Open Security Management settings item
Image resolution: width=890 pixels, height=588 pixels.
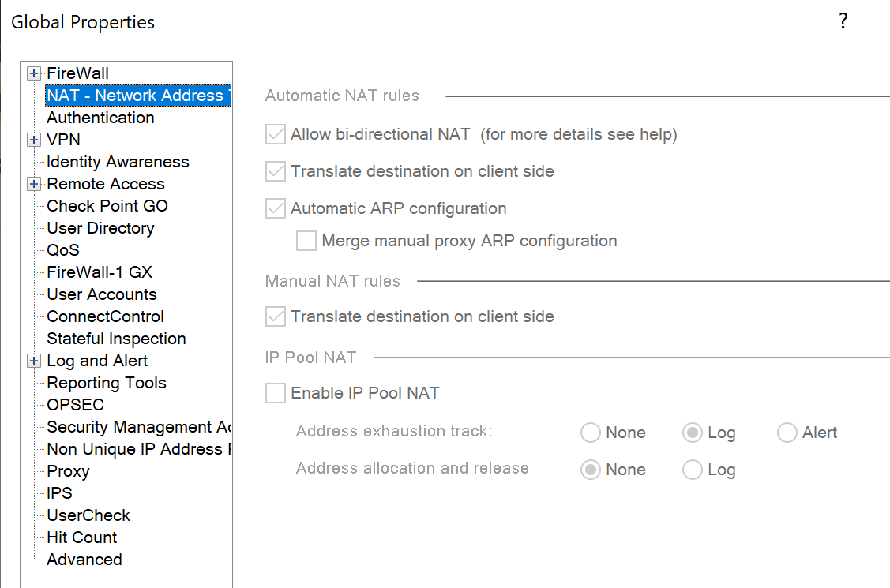click(139, 427)
